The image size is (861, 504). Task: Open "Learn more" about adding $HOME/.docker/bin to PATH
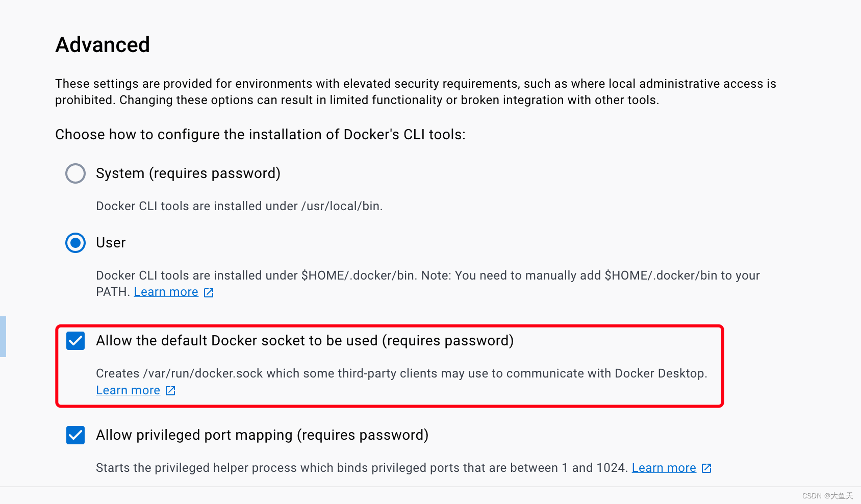pyautogui.click(x=166, y=292)
